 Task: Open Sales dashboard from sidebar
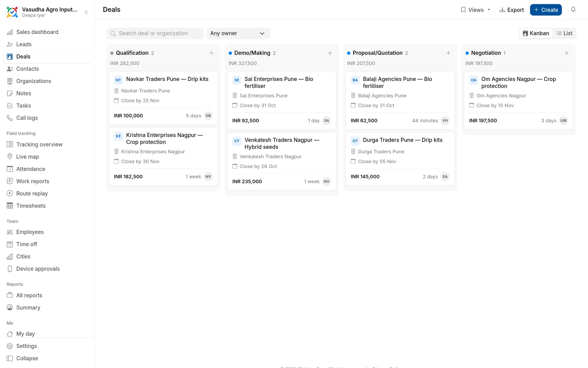(47, 32)
